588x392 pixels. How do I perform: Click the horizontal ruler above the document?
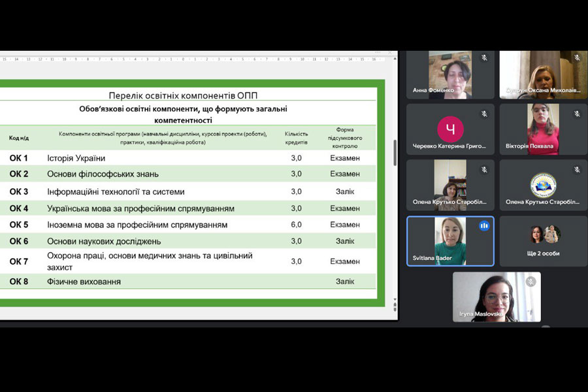point(192,59)
